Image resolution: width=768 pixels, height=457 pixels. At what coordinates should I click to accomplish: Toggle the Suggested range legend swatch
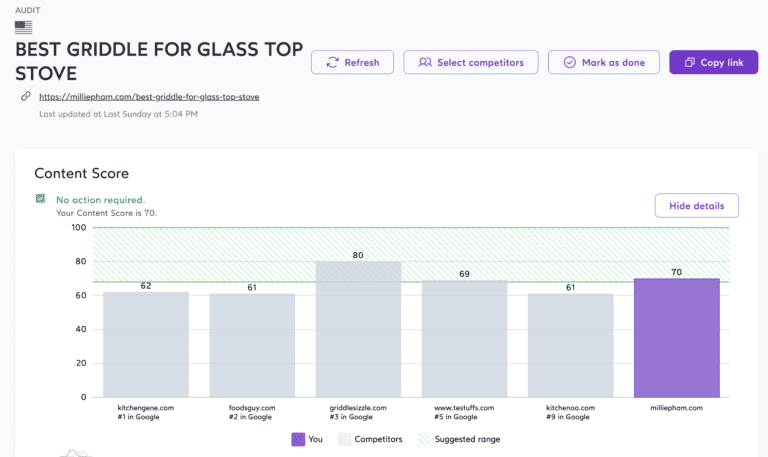point(425,439)
